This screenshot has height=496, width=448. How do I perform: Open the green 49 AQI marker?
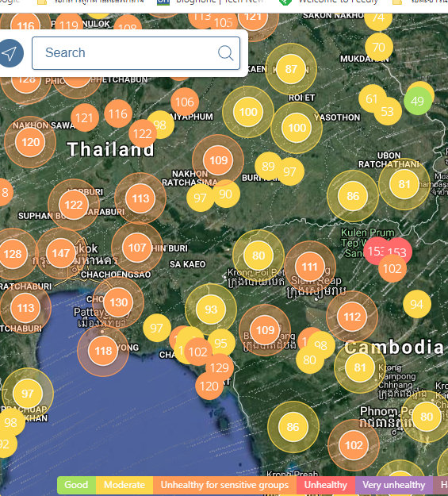pyautogui.click(x=417, y=101)
